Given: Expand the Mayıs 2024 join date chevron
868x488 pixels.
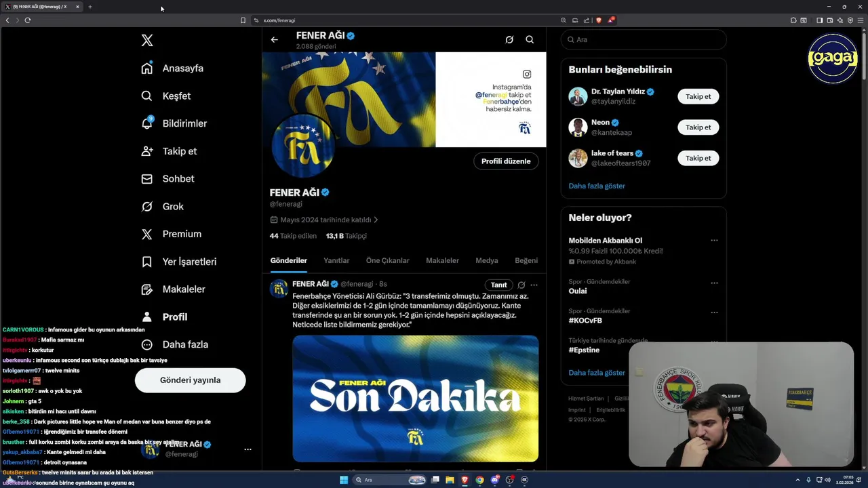Looking at the screenshot, I should pyautogui.click(x=376, y=220).
